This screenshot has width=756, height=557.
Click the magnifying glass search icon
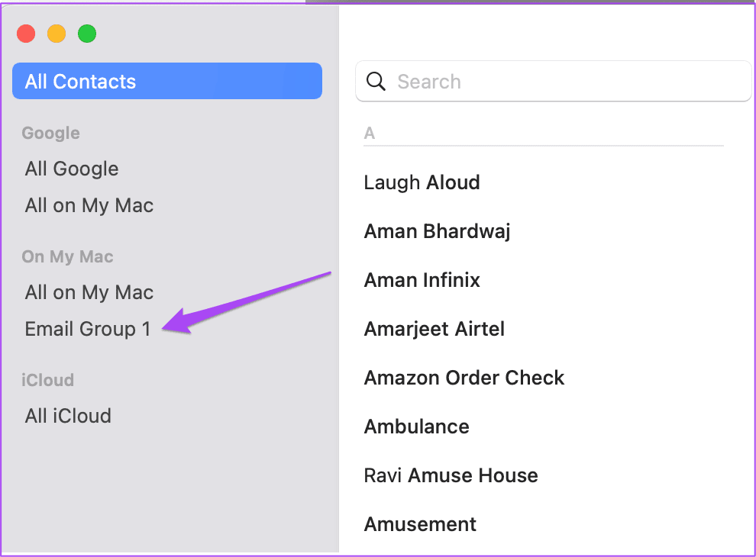pyautogui.click(x=376, y=82)
